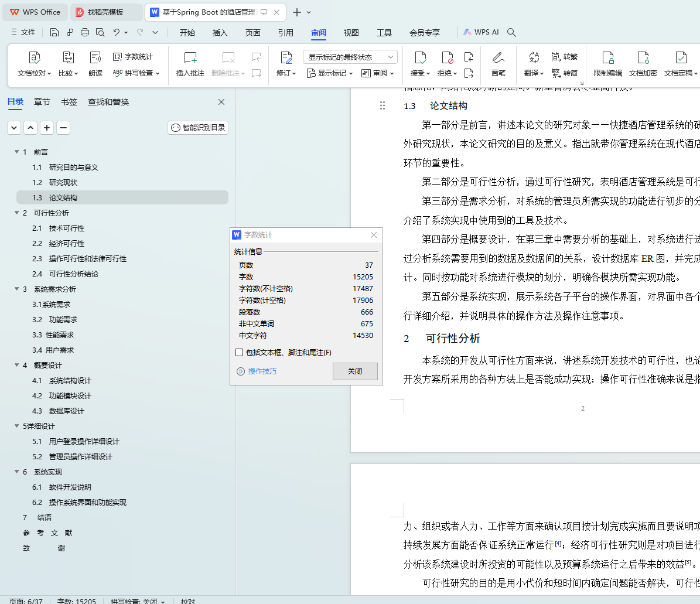Open word count (字数统计) tool

pyautogui.click(x=133, y=57)
